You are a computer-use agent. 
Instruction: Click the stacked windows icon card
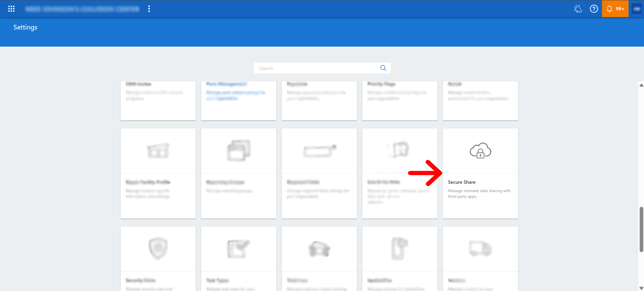click(239, 174)
